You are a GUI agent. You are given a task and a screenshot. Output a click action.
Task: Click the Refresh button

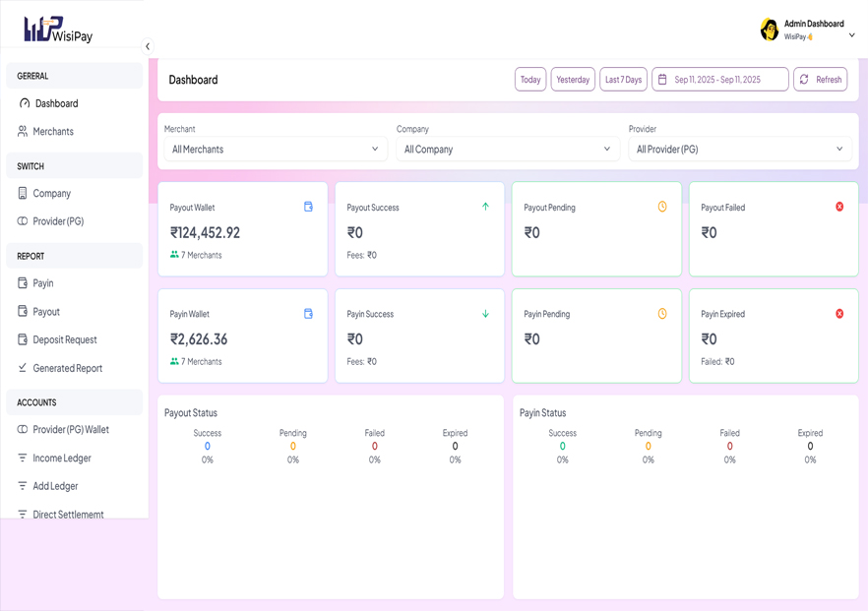click(x=821, y=79)
